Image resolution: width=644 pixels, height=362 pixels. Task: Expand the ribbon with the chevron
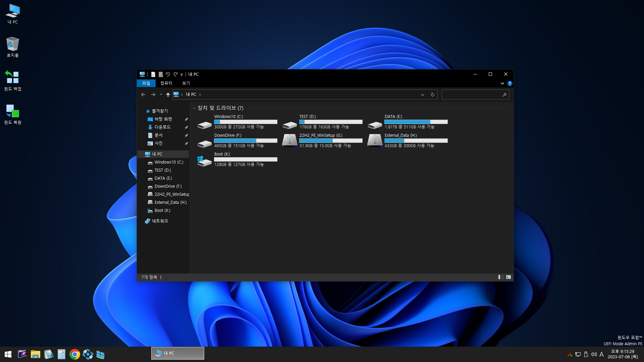[x=502, y=83]
